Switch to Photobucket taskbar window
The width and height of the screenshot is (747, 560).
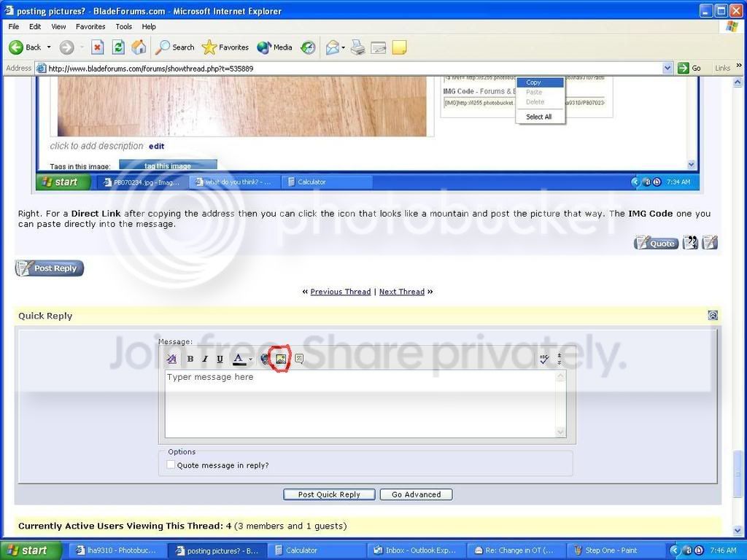pyautogui.click(x=117, y=551)
